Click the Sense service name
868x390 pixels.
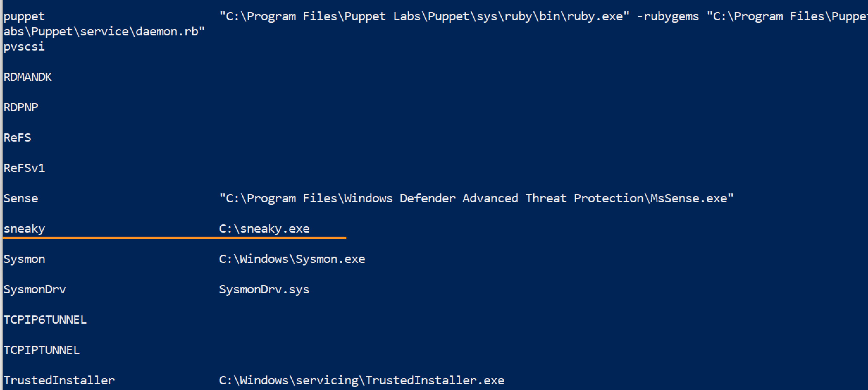(21, 198)
